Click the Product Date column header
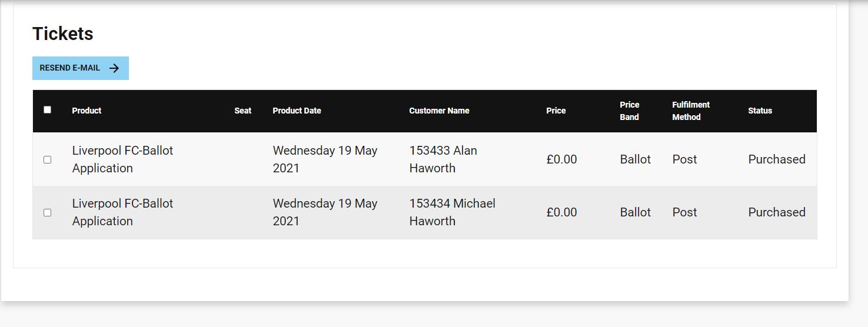Viewport: 868px width, 327px height. point(297,111)
